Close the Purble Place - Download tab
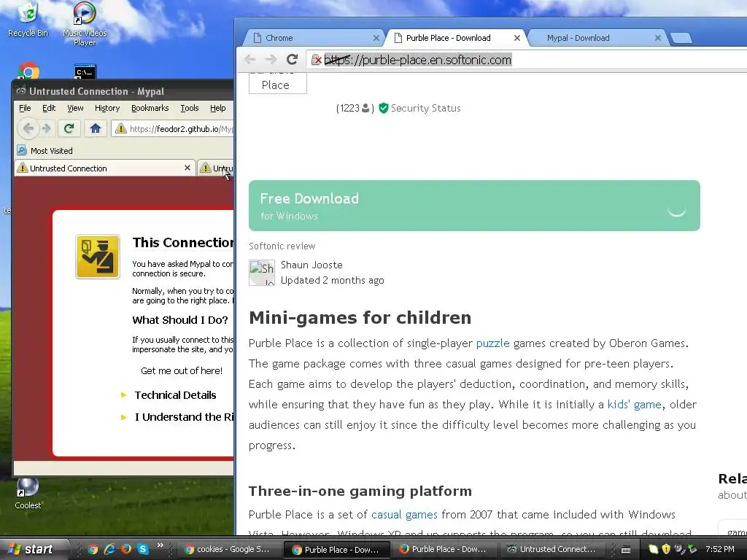 [517, 38]
